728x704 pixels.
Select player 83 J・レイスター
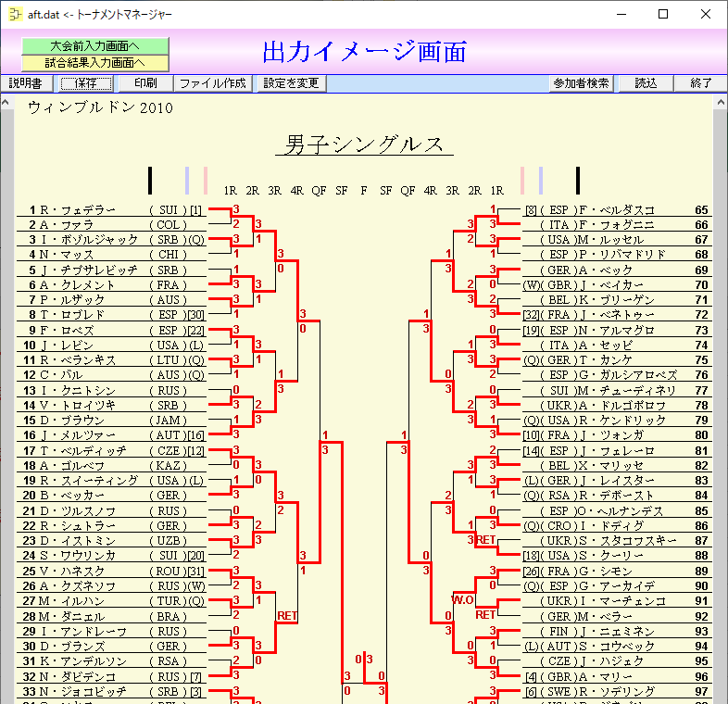pos(617,480)
